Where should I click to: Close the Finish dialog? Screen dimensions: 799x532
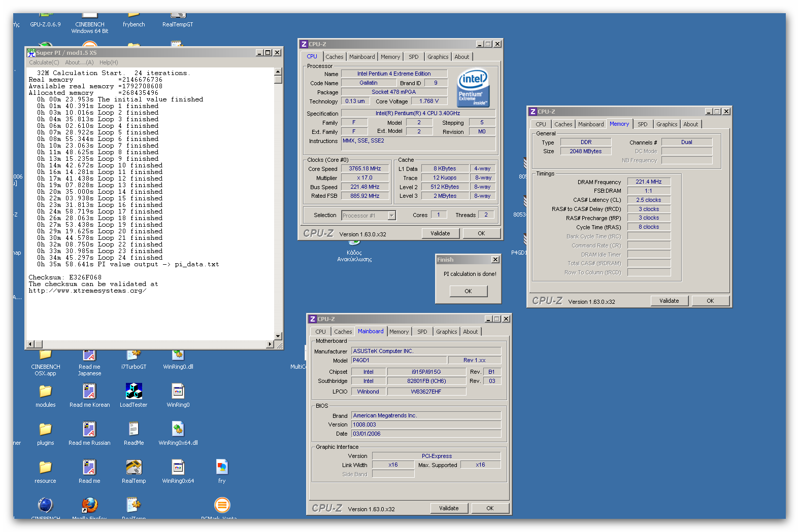[x=495, y=260]
